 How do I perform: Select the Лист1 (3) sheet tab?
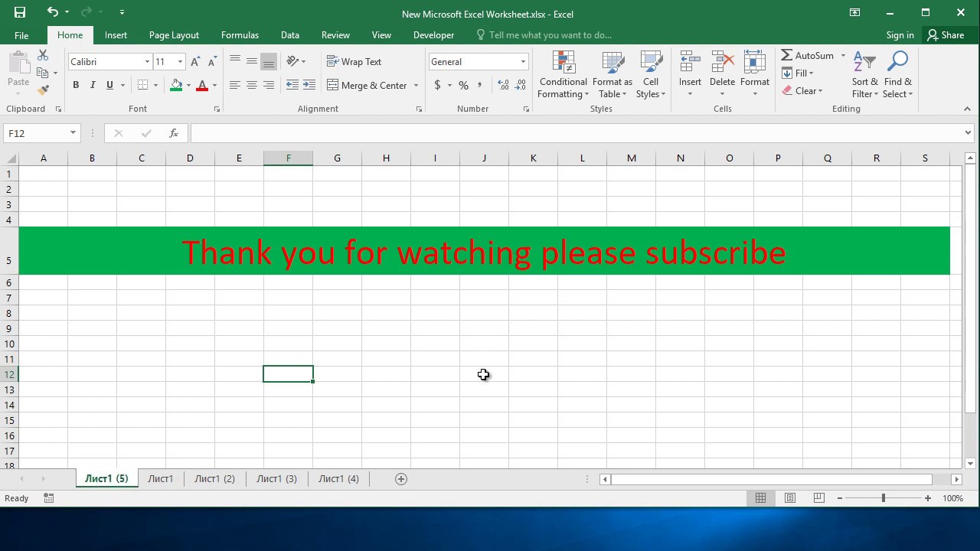coord(276,479)
